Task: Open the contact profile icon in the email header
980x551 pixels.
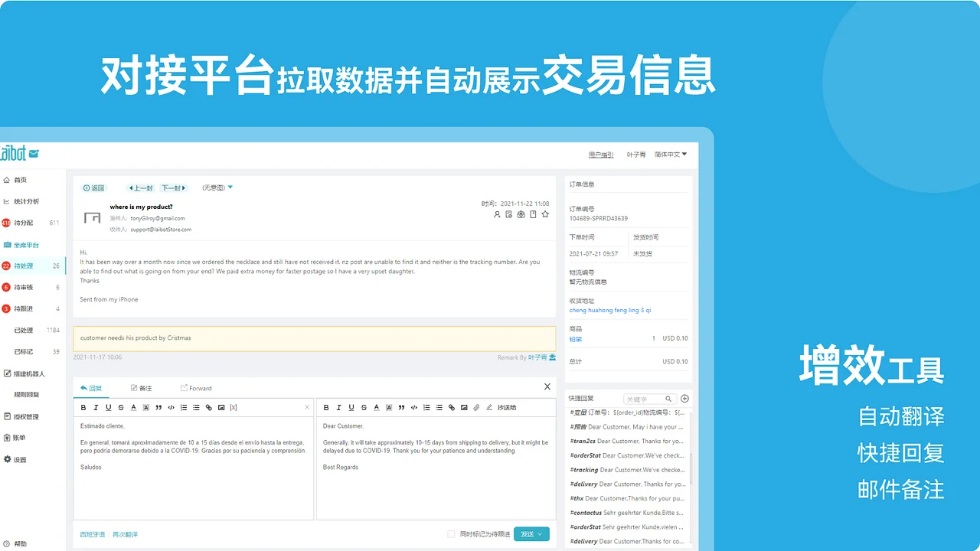Action: (x=497, y=215)
